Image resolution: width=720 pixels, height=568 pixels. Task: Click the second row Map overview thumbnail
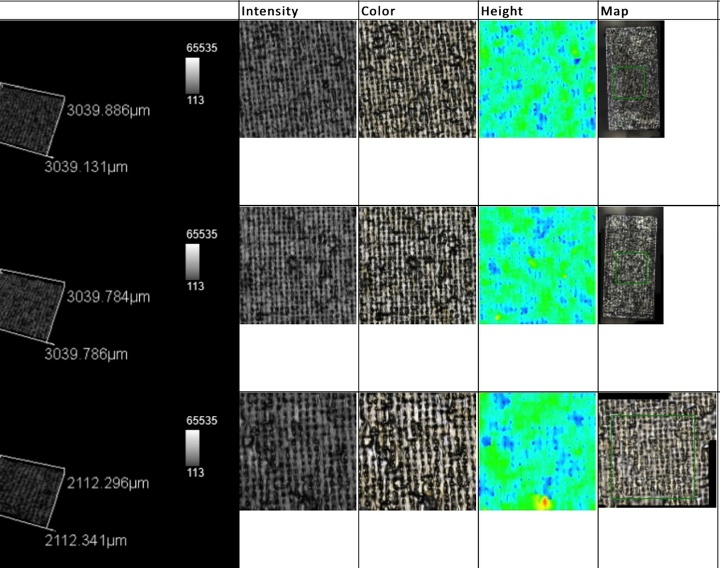pos(631,265)
